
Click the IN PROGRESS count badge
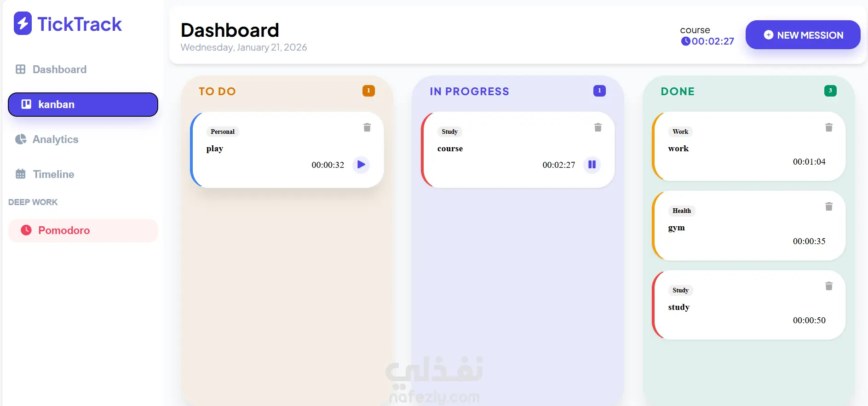599,91
